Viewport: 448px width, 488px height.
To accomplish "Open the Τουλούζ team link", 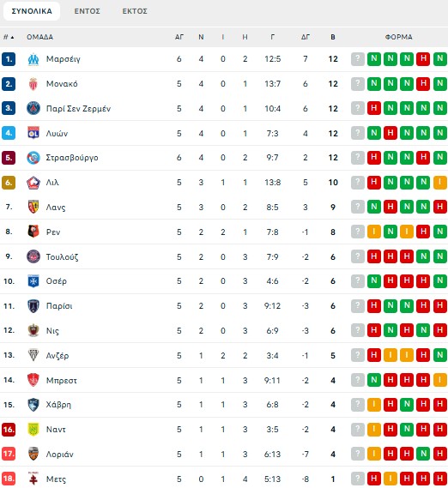I will [x=62, y=256].
